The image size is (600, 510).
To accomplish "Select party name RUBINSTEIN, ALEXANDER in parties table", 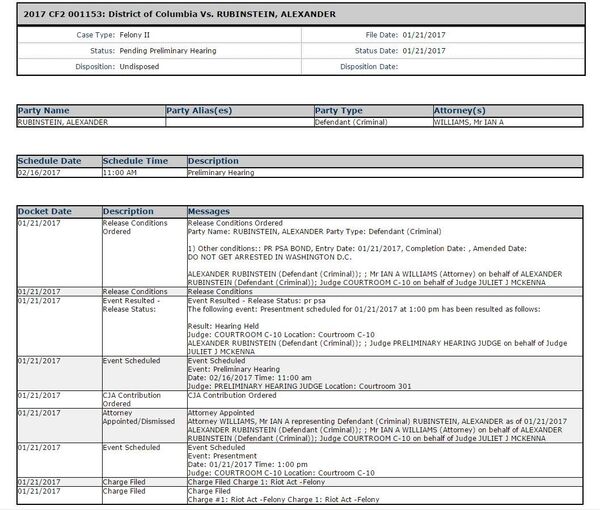I will click(x=59, y=121).
